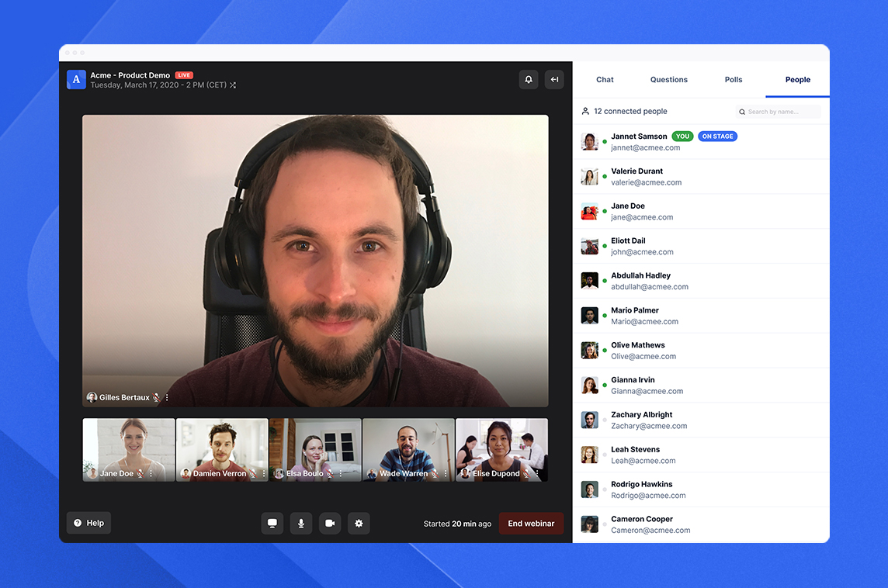This screenshot has height=588, width=888.
Task: Click Abdullah Hadley's avatar
Action: tap(590, 281)
